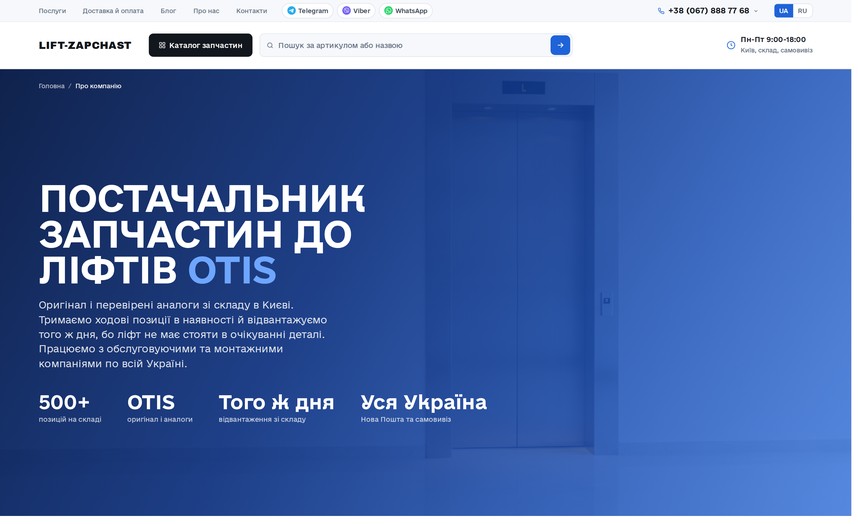Screen dimensions: 858x524
Task: Click the WhatsApp logo icon
Action: click(x=388, y=11)
